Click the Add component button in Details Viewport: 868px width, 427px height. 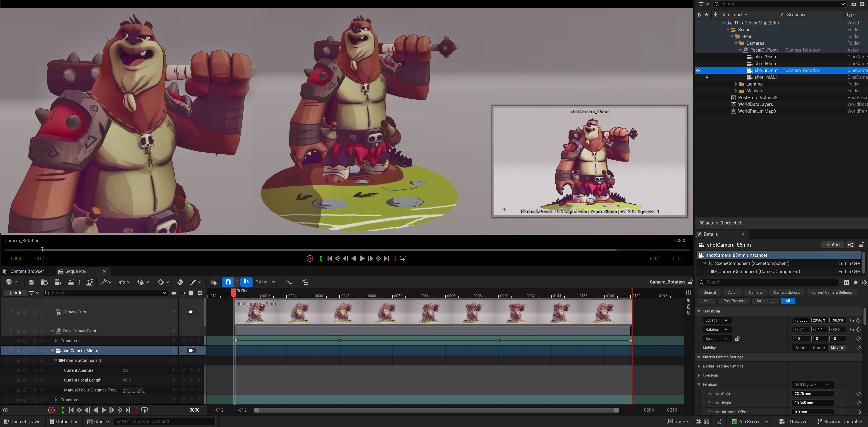(832, 245)
